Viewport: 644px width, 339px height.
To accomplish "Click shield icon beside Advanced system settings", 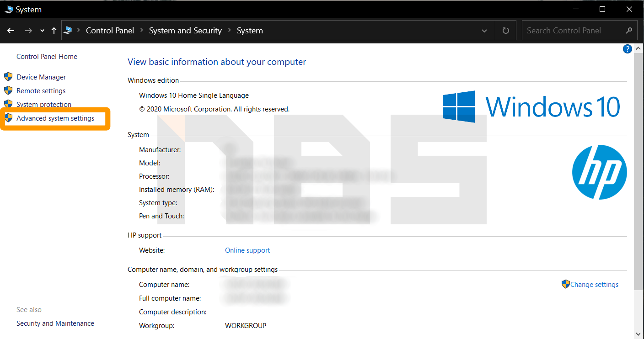I will (8, 118).
